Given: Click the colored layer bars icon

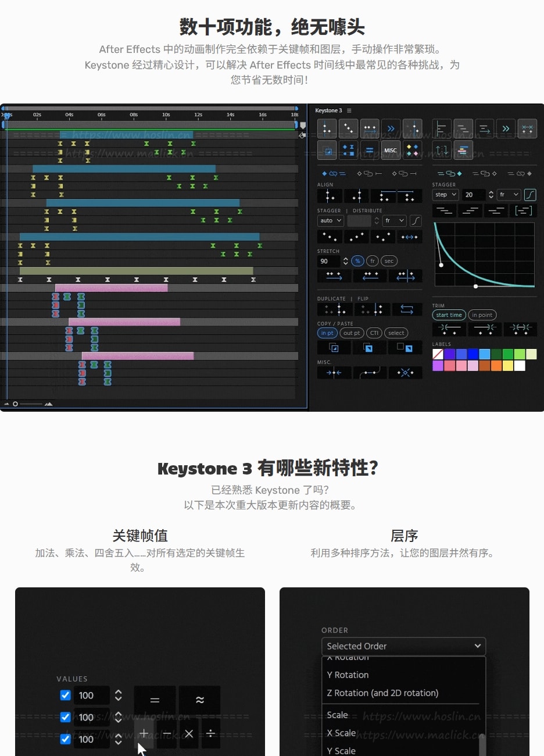Looking at the screenshot, I should point(463,150).
